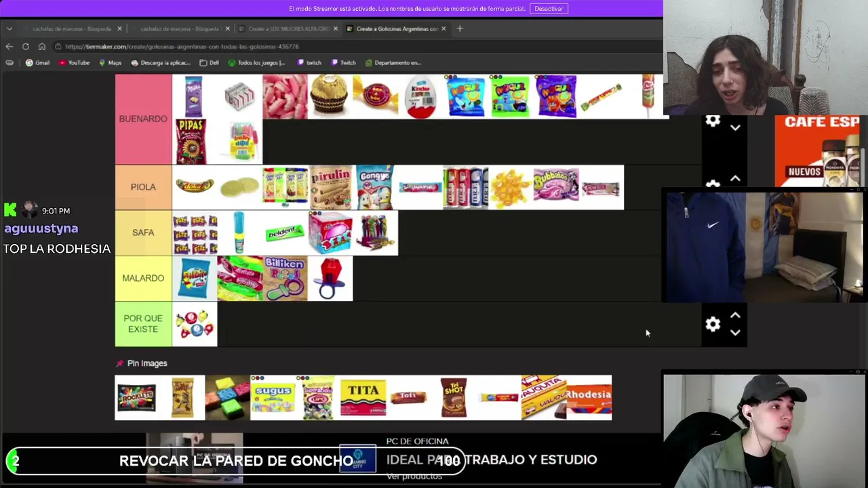Click the Billiken candy in MALARDO row
This screenshot has width=868, height=488.
pos(285,278)
